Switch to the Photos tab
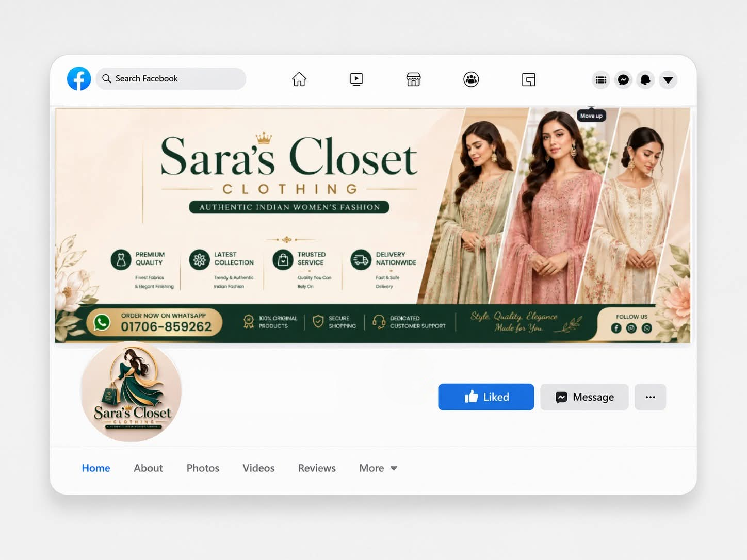Viewport: 747px width, 560px height. pos(203,468)
